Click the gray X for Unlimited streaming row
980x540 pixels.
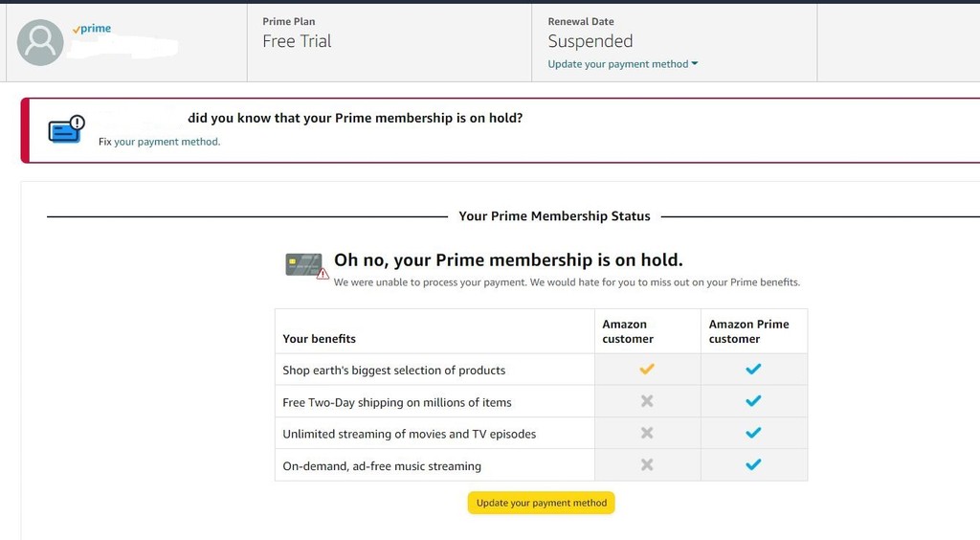pos(647,433)
